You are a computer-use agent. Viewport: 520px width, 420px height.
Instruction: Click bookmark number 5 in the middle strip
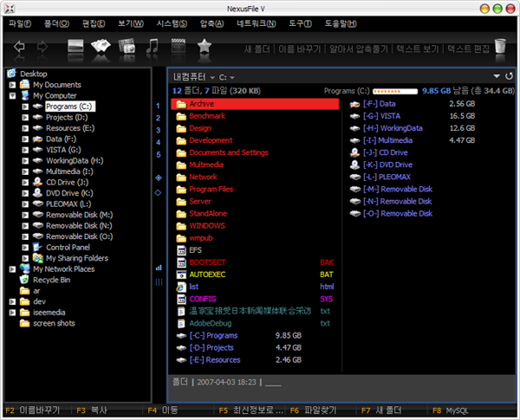point(159,154)
